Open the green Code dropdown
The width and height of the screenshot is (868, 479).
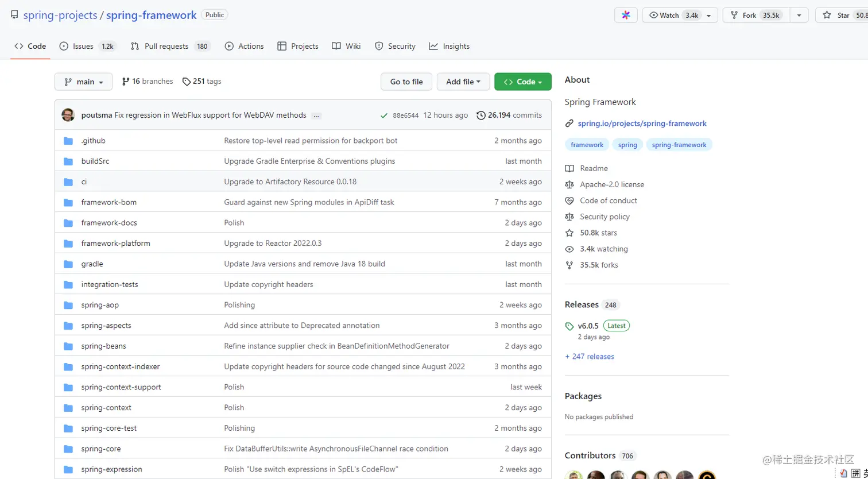coord(523,82)
